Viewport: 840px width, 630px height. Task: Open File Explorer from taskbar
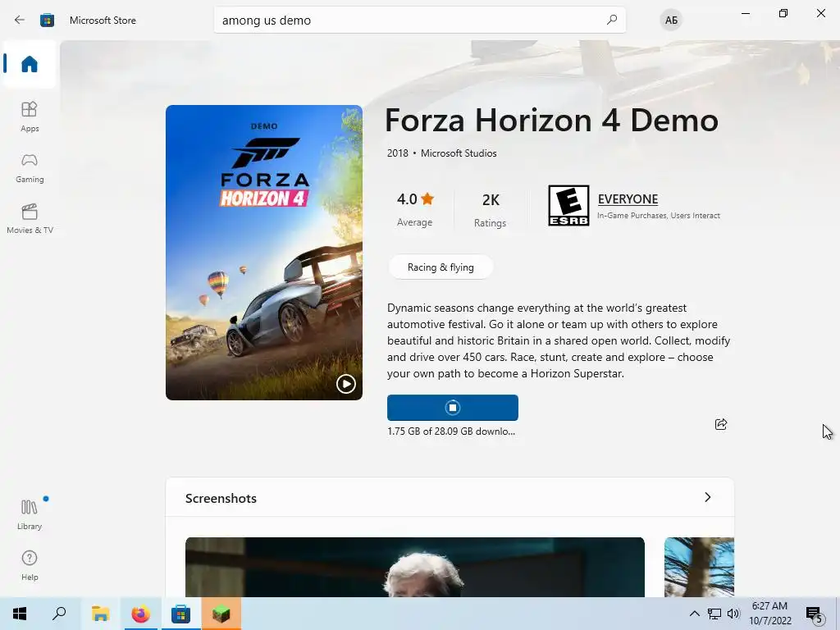tap(100, 614)
